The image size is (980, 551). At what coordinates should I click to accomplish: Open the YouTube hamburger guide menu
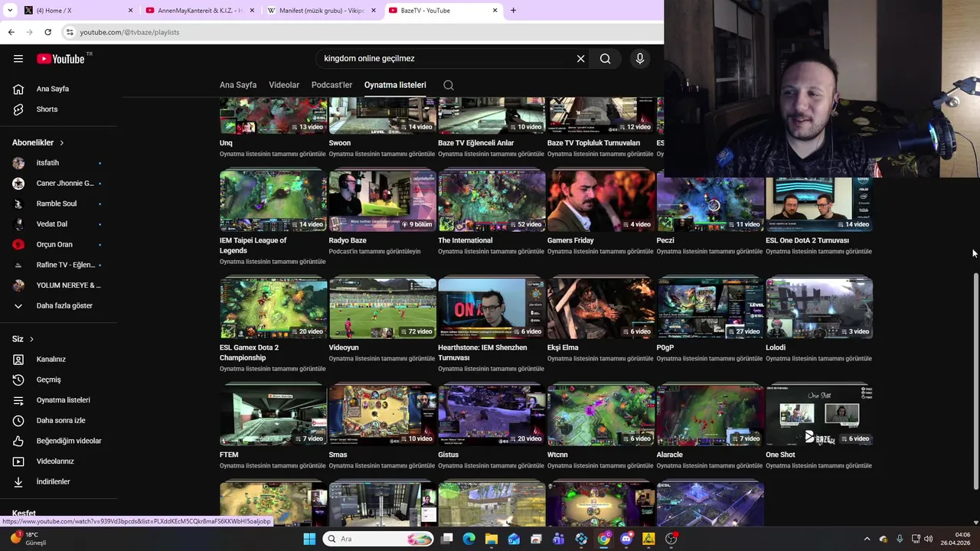coord(18,59)
